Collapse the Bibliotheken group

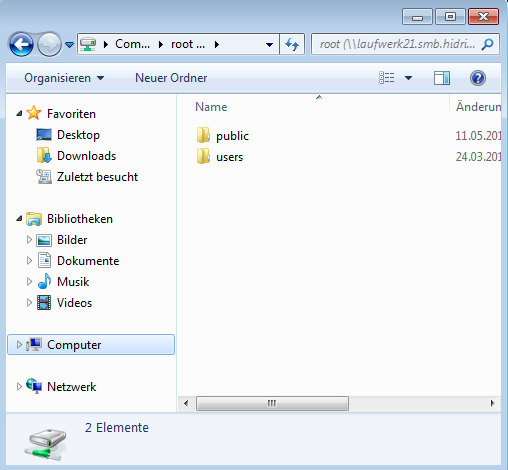click(19, 219)
